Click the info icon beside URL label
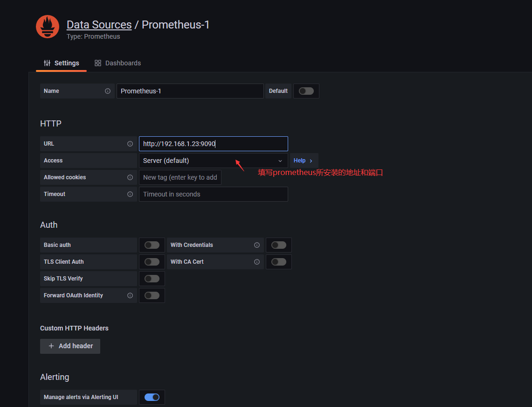The width and height of the screenshot is (532, 407). tap(130, 144)
